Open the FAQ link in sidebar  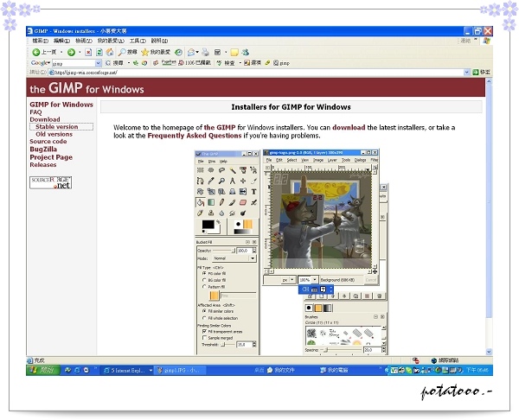[35, 112]
